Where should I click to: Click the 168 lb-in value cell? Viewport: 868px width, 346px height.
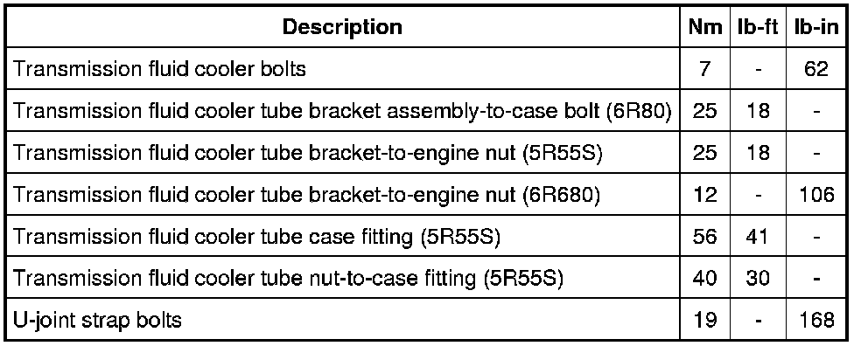pyautogui.click(x=815, y=320)
